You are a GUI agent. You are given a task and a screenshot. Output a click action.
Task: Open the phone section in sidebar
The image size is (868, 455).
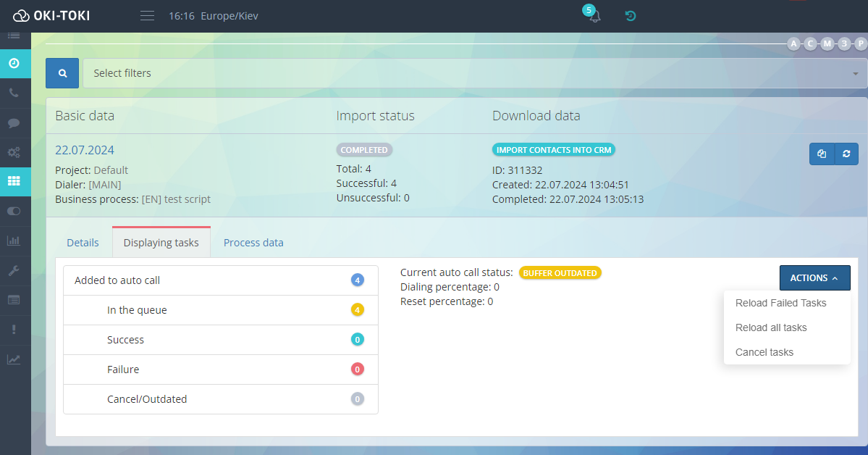(14, 93)
